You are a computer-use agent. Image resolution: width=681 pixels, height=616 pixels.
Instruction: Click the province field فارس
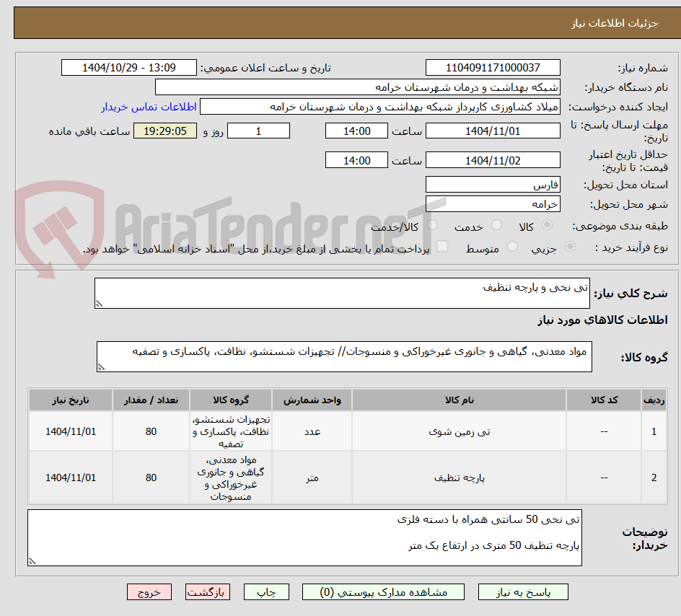pos(493,185)
